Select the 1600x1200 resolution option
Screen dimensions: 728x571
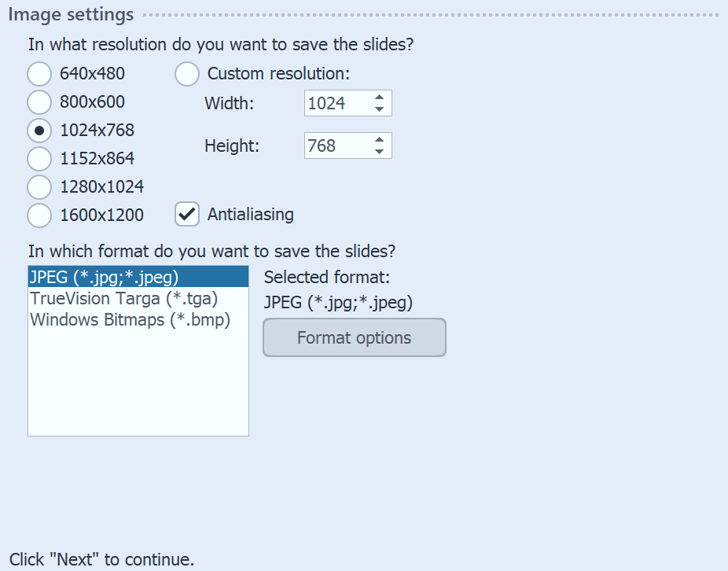pos(39,215)
